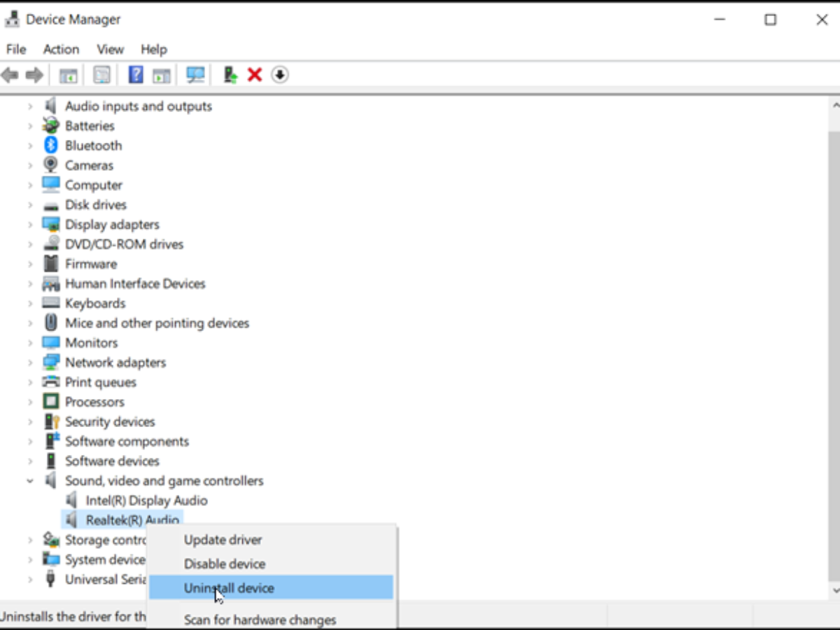Click the Disable device down-arrow icon
Screen dimensions: 840x630
tap(279, 75)
